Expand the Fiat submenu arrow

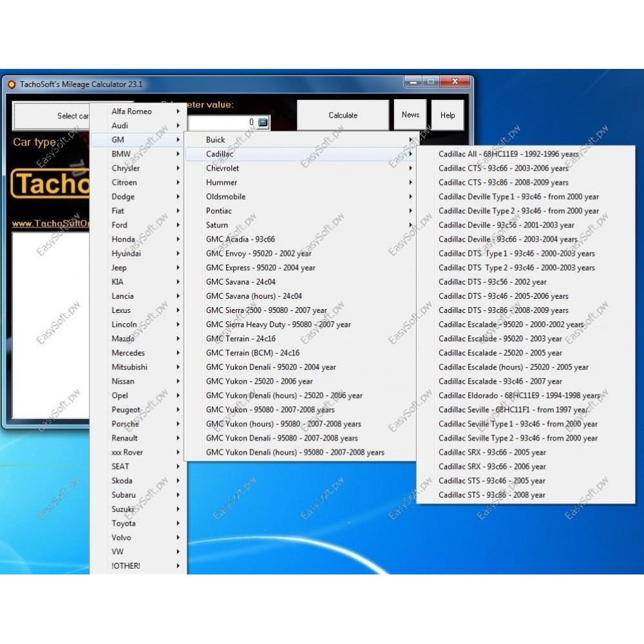tap(178, 211)
